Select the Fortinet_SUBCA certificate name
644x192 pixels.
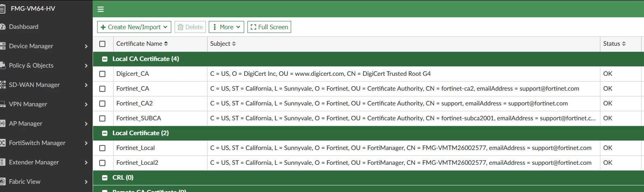139,118
